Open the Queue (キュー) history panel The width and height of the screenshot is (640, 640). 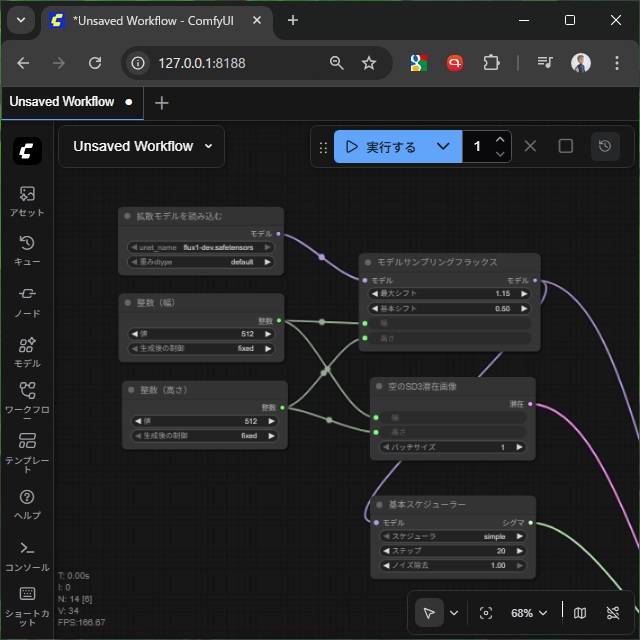click(27, 250)
